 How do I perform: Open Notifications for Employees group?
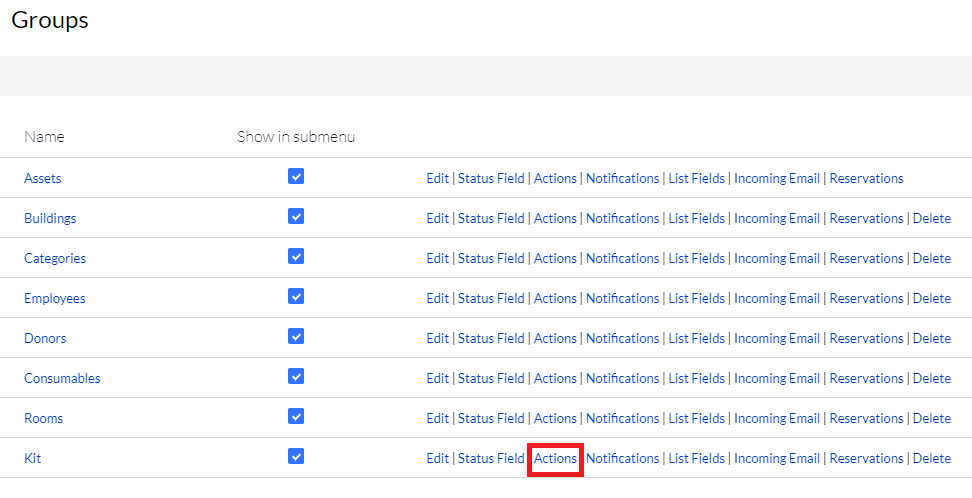click(622, 298)
